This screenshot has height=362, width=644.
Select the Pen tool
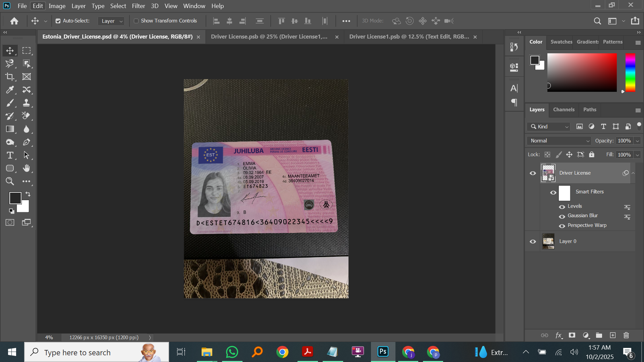pos(27,142)
